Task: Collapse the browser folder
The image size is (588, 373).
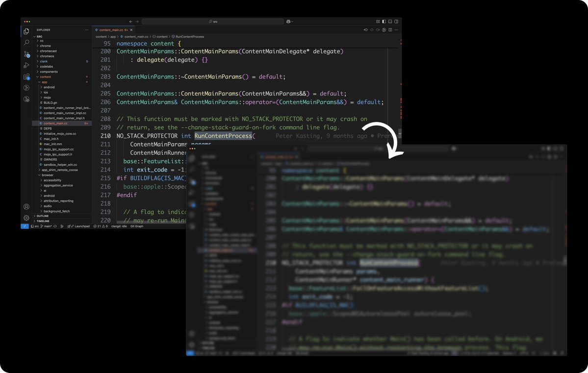Action: click(x=47, y=175)
